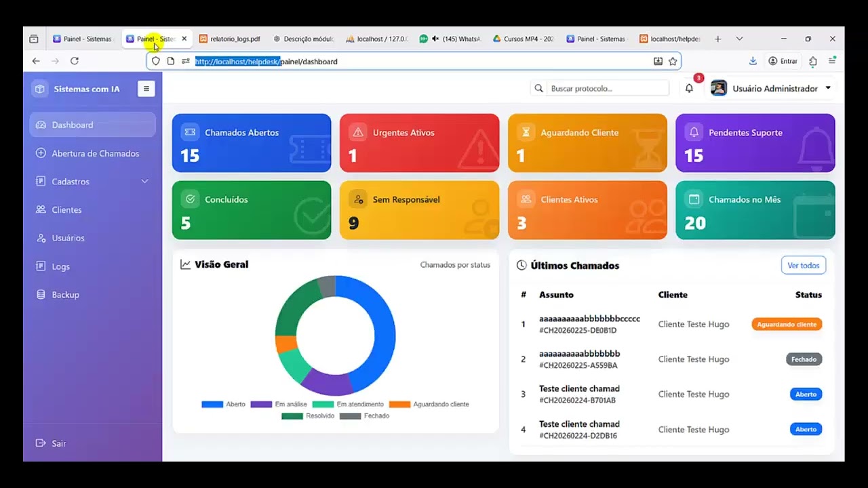Click the Últimos Chamados clock icon
The height and width of the screenshot is (488, 868).
coord(521,265)
